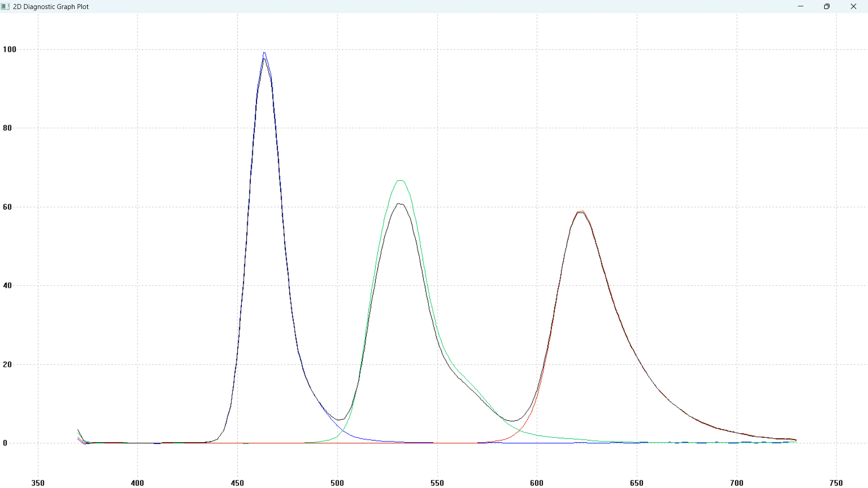Image resolution: width=868 pixels, height=488 pixels.
Task: Click the x-axis label 550
Action: click(x=437, y=483)
